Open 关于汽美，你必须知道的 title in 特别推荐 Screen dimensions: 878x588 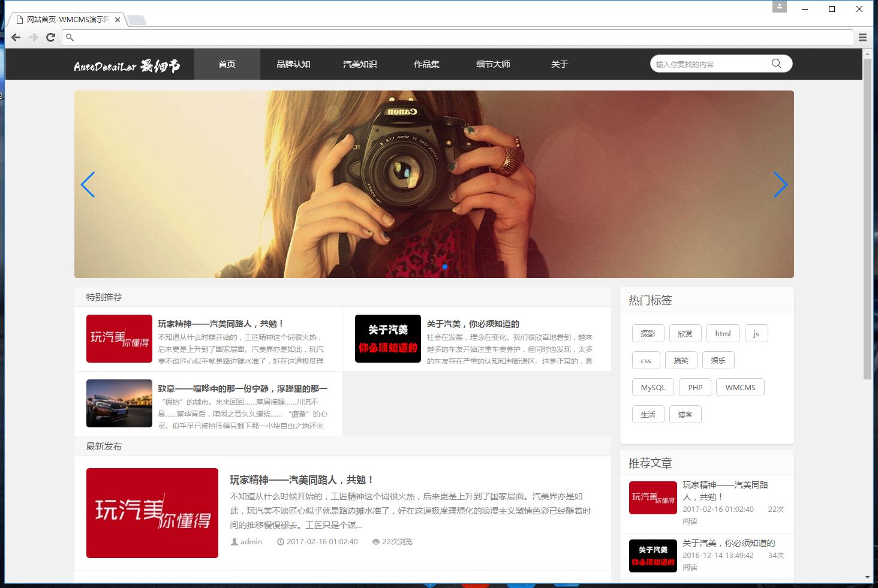pyautogui.click(x=473, y=324)
